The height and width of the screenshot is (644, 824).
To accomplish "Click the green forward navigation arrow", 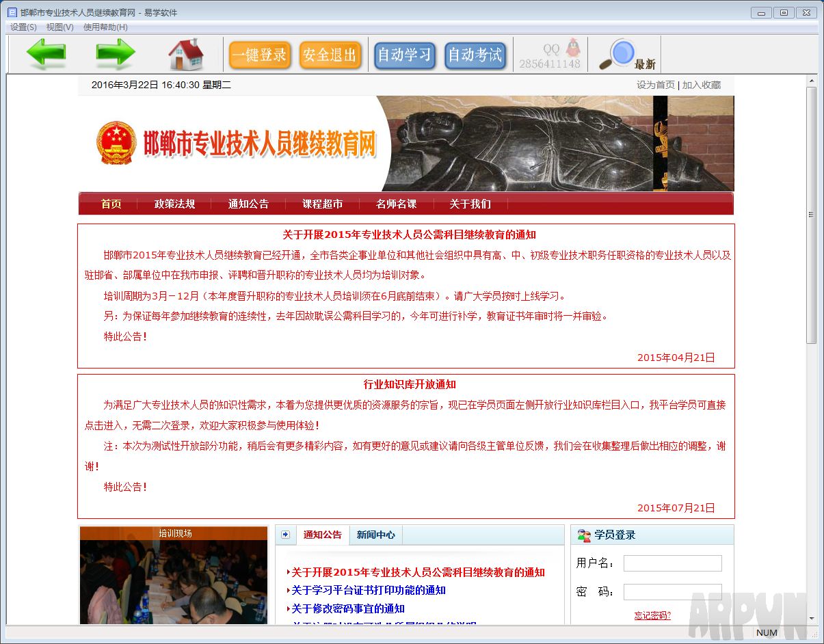I will click(x=115, y=54).
